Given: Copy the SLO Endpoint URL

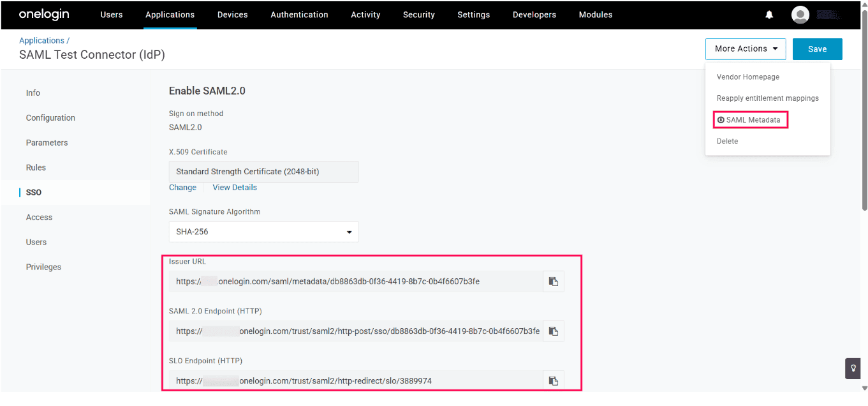Looking at the screenshot, I should pyautogui.click(x=554, y=381).
